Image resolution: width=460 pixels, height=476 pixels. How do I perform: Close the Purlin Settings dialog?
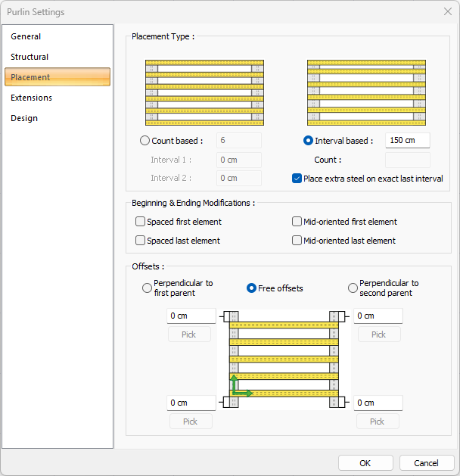pos(447,11)
